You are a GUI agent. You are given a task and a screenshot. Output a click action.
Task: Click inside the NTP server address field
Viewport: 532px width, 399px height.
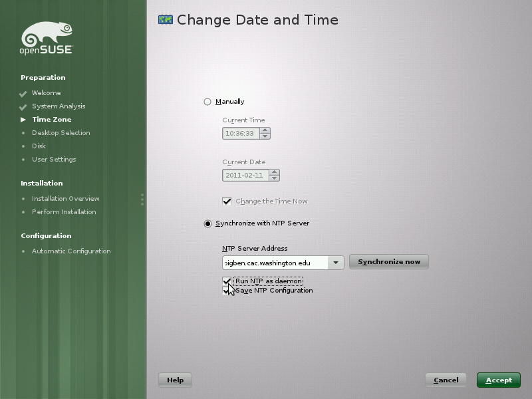[x=273, y=261]
